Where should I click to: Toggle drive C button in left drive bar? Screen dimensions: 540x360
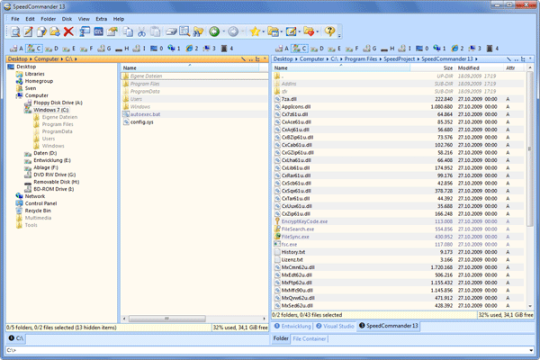point(34,49)
